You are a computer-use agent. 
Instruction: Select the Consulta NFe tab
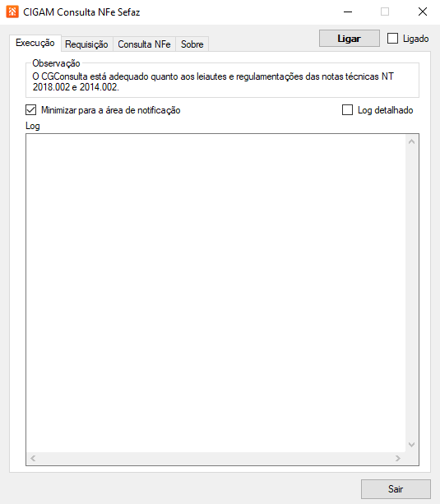coord(144,44)
